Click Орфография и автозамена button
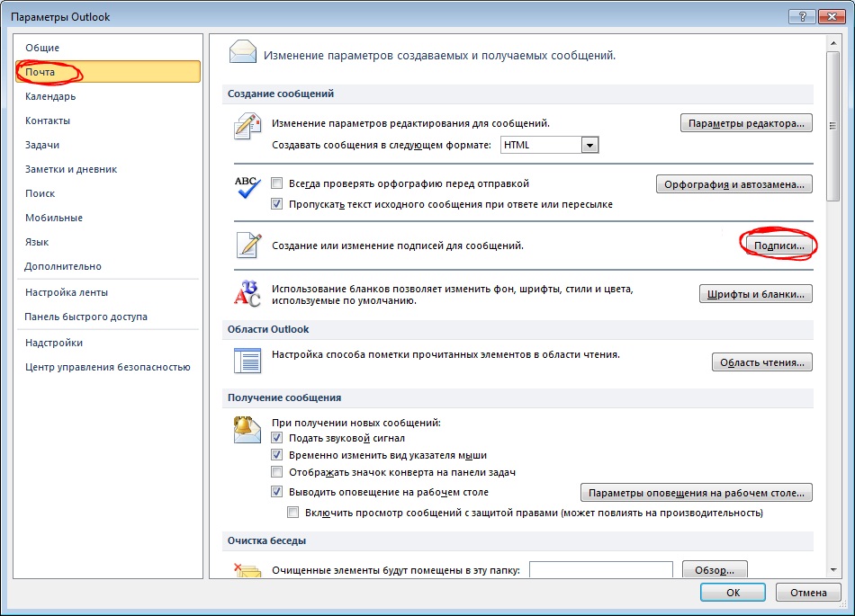 (x=733, y=184)
